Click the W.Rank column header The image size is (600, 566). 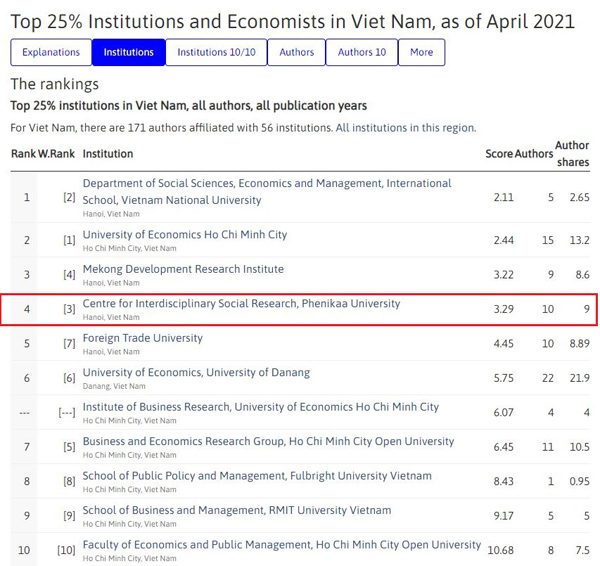coord(57,154)
